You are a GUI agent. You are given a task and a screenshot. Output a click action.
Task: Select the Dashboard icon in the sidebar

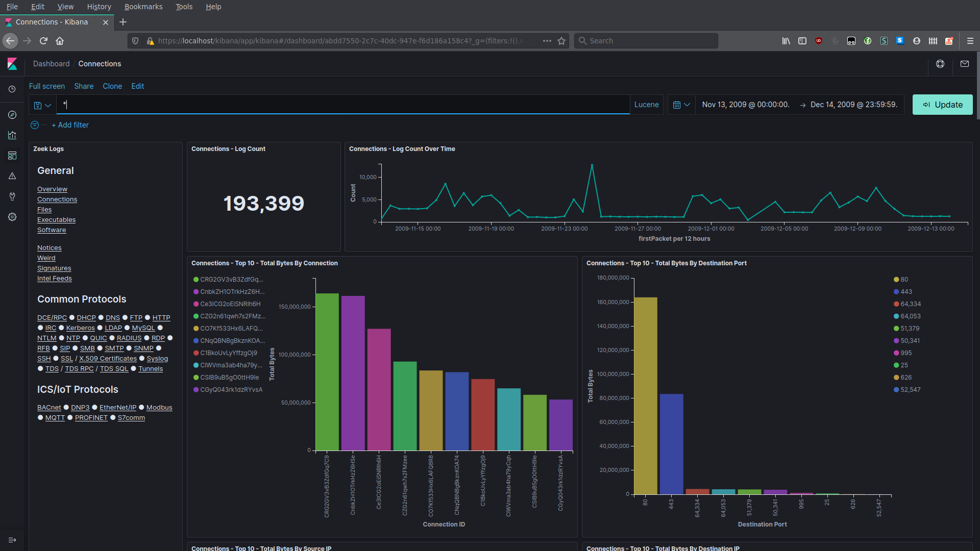click(x=12, y=156)
